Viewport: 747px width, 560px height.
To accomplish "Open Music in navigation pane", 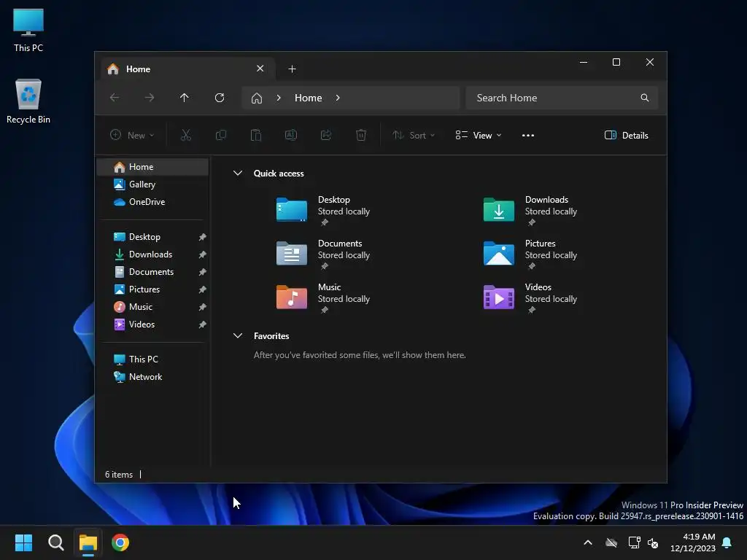I will coord(141,307).
